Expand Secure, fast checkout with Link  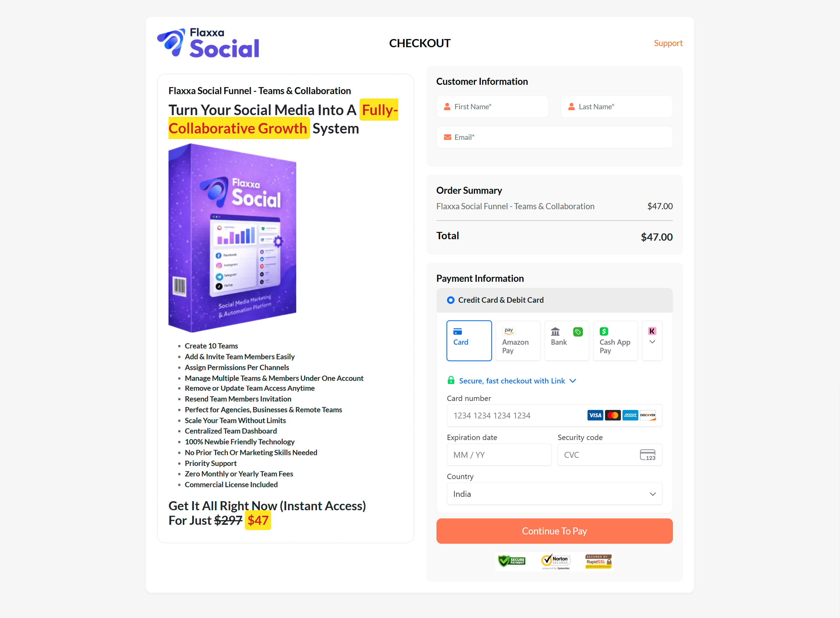(x=512, y=381)
